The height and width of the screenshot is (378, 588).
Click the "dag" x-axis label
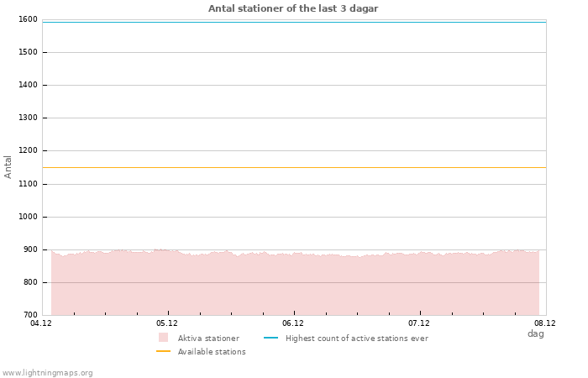(535, 333)
